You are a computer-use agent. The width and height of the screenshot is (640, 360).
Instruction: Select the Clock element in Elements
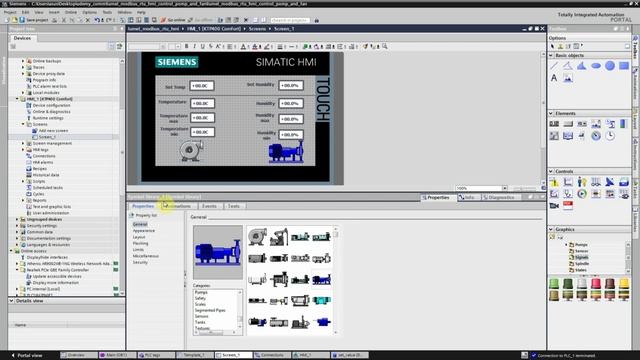[x=610, y=136]
